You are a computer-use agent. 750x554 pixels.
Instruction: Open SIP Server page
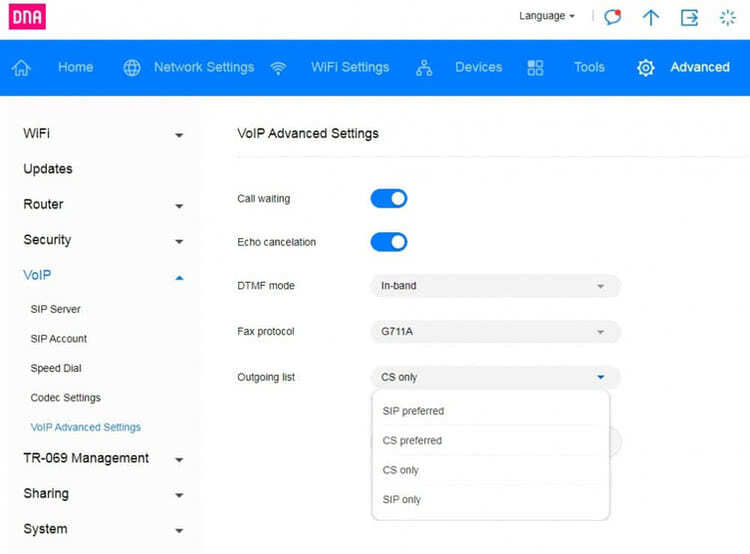click(x=55, y=309)
